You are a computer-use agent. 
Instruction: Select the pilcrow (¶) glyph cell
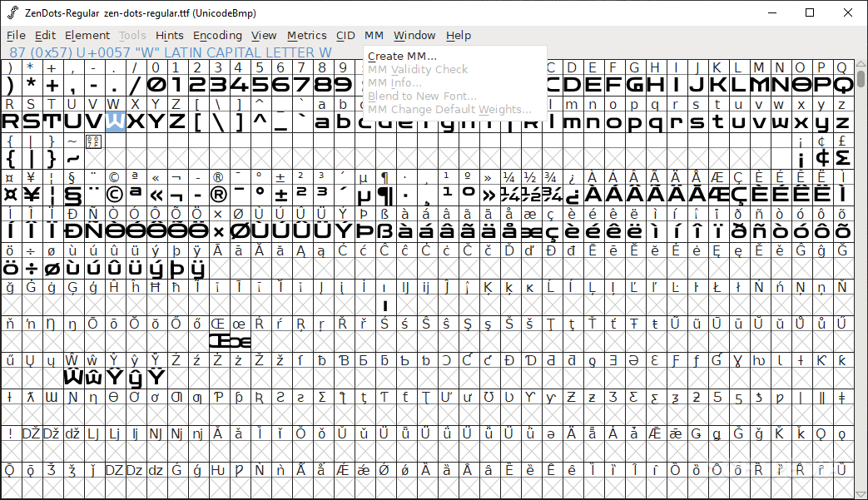[x=384, y=195]
